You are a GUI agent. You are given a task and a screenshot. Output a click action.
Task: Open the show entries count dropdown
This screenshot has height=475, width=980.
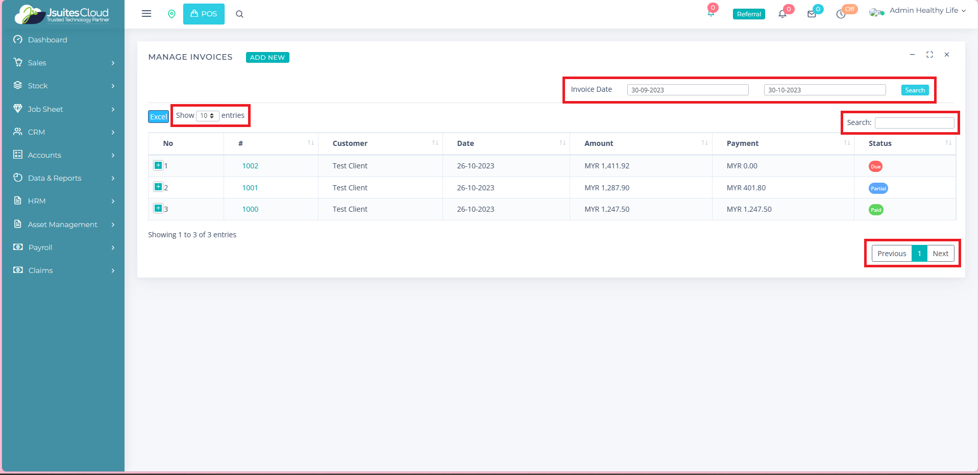[x=207, y=116]
